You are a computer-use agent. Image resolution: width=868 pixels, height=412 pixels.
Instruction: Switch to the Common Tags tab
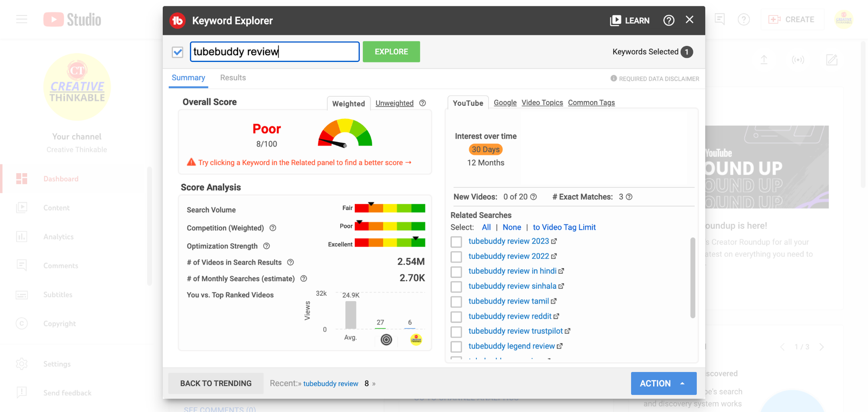coord(591,103)
